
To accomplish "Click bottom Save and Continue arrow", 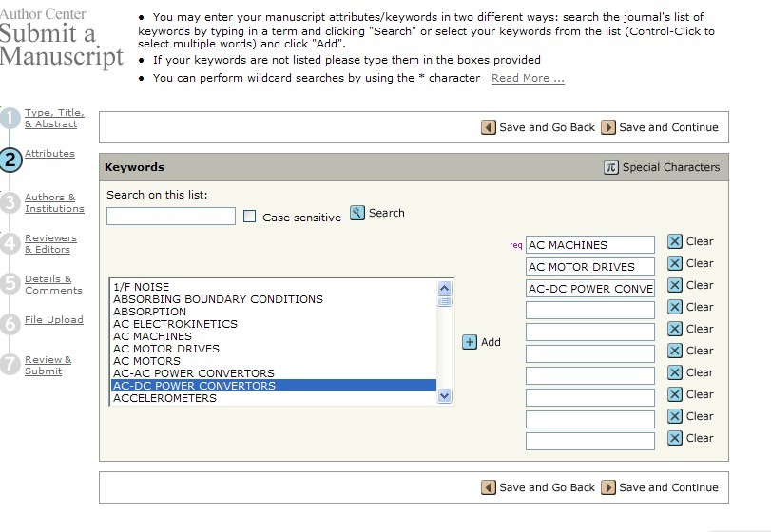I will pyautogui.click(x=608, y=487).
